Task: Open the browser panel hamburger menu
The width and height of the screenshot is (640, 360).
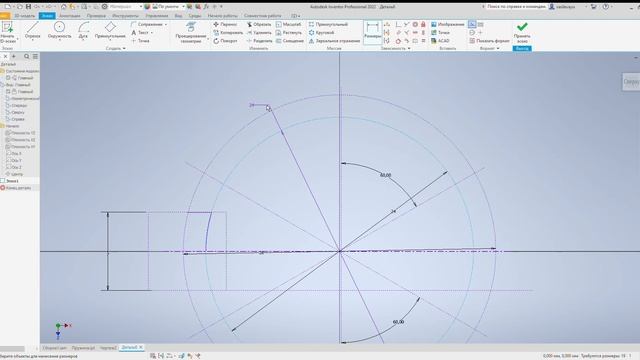Action: click(x=36, y=56)
